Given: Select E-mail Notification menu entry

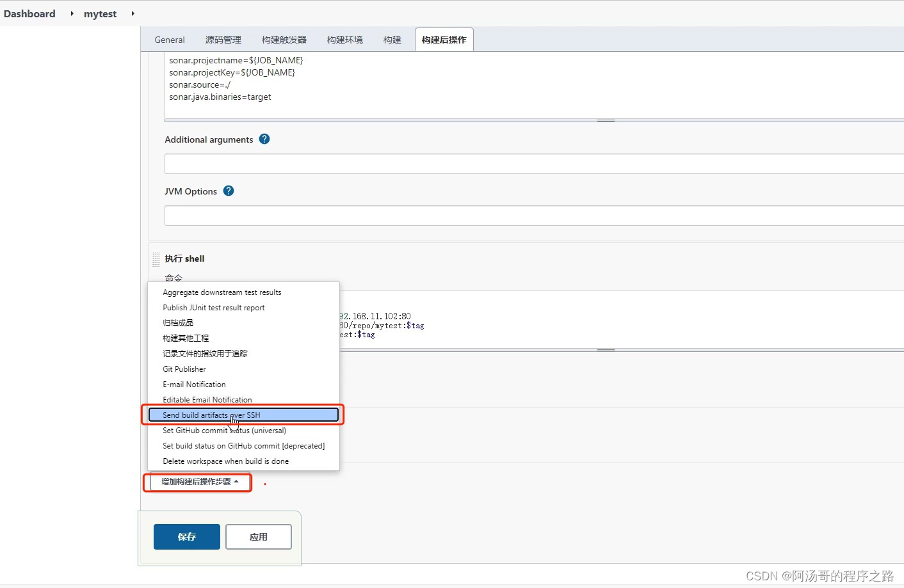Looking at the screenshot, I should pyautogui.click(x=243, y=385).
